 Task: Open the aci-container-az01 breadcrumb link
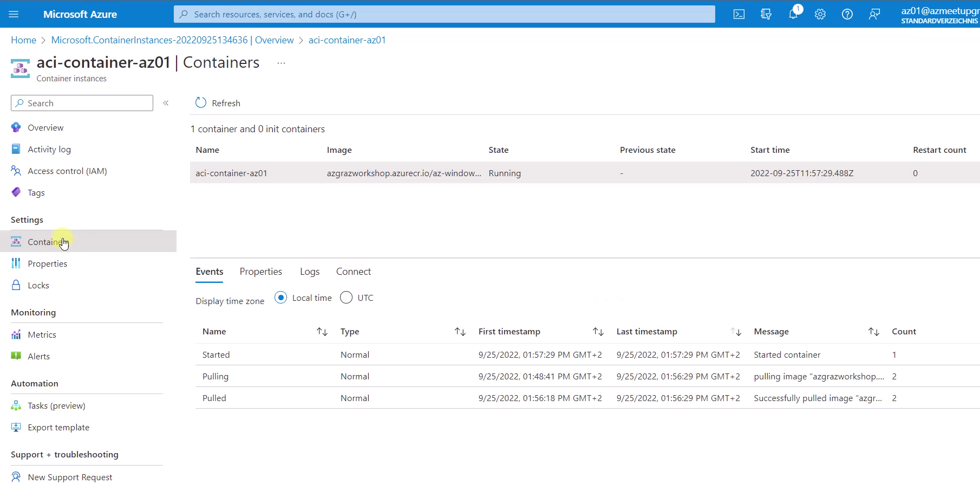pos(347,40)
